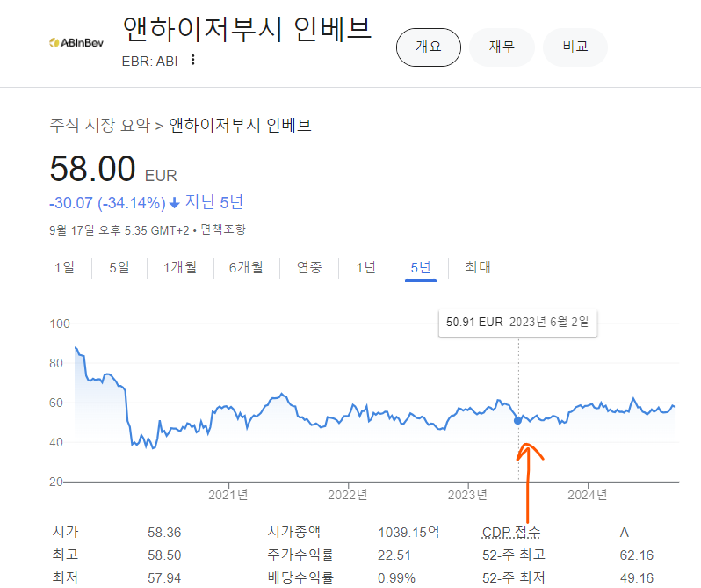Image resolution: width=701 pixels, height=588 pixels.
Task: Click the 주가수익률 label
Action: point(300,555)
